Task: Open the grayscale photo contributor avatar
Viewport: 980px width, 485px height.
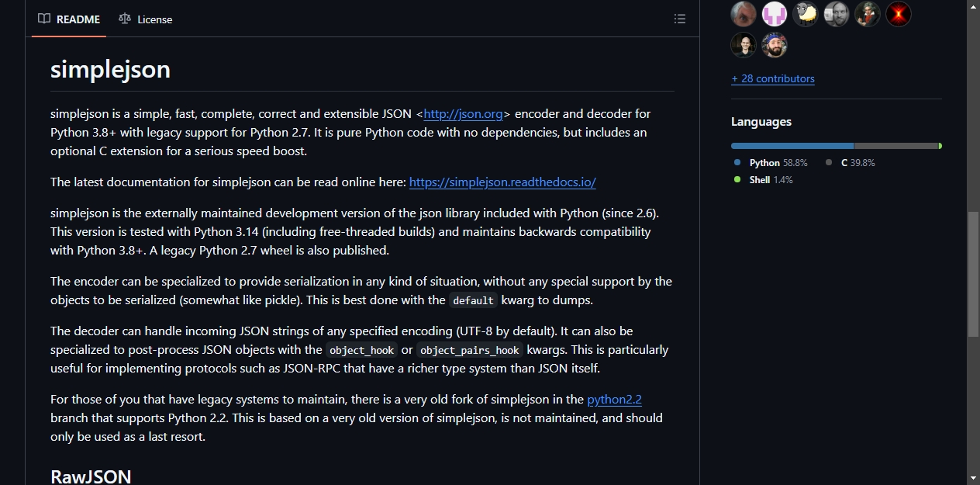Action: click(x=837, y=14)
